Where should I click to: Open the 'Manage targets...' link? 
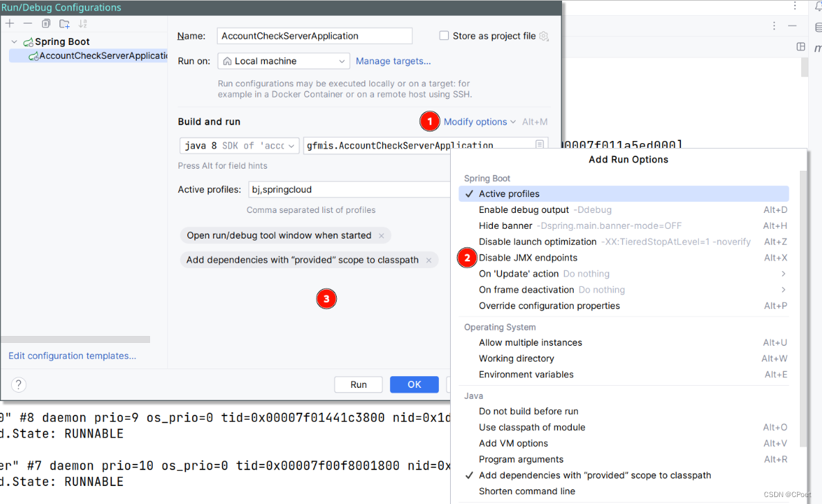pyautogui.click(x=393, y=62)
